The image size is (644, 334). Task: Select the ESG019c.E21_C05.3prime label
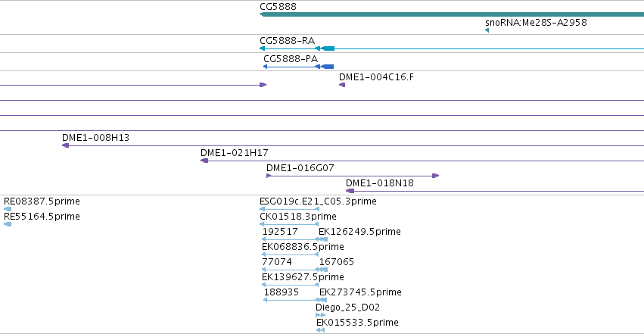tap(318, 201)
